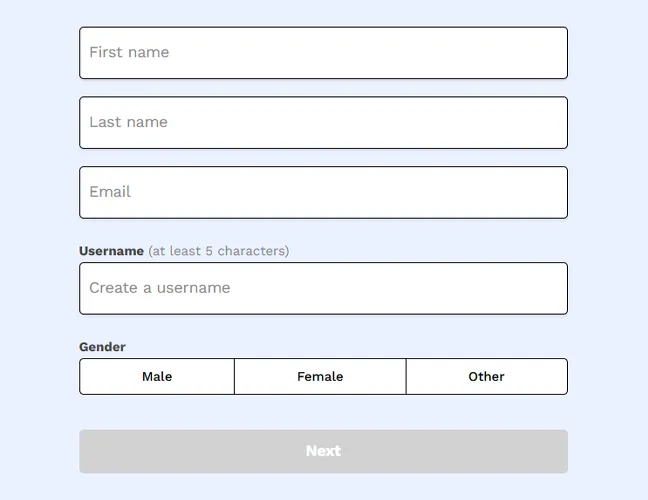The image size is (648, 500).
Task: Click the Gender label text
Action: [x=102, y=347]
